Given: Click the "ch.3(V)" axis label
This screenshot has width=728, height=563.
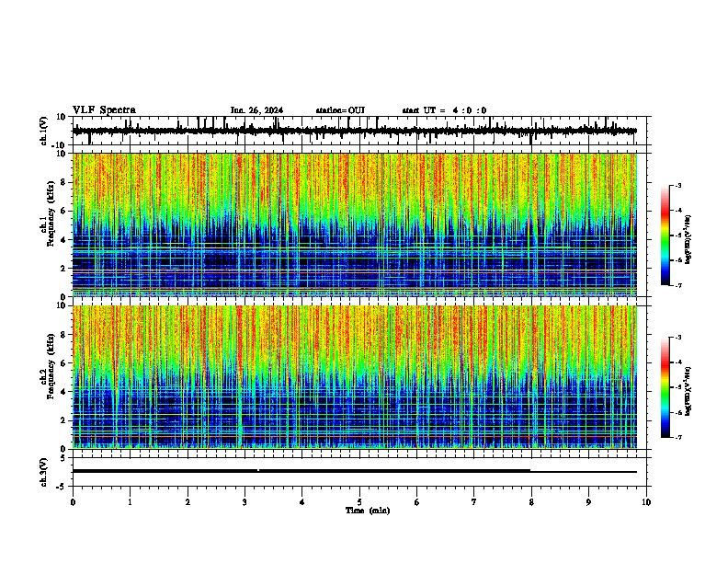Looking at the screenshot, I should pos(44,472).
